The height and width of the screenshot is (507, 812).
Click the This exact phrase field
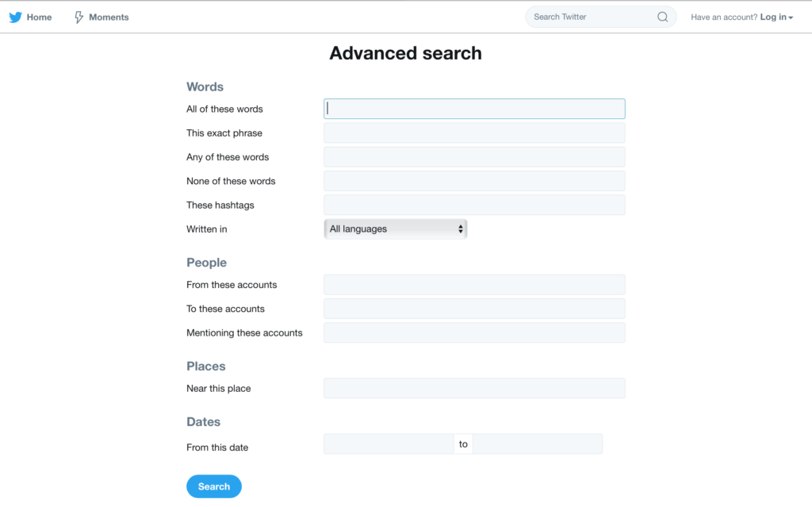pyautogui.click(x=473, y=133)
